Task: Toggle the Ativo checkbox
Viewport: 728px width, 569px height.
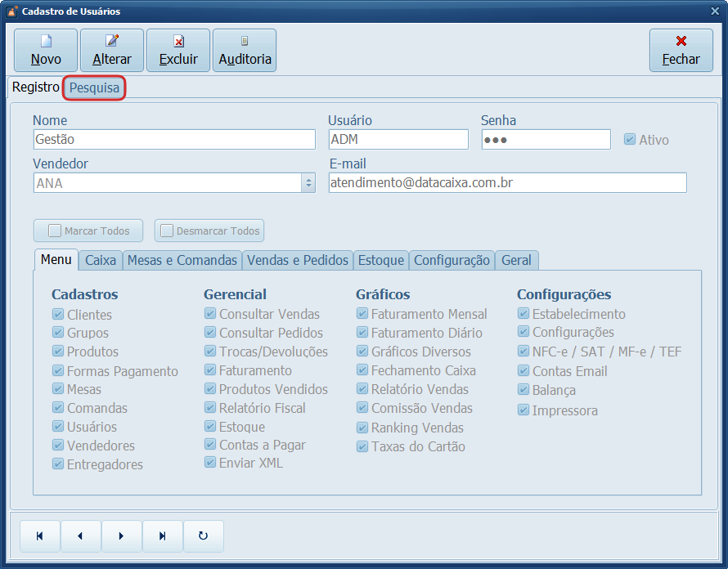Action: 629,140
